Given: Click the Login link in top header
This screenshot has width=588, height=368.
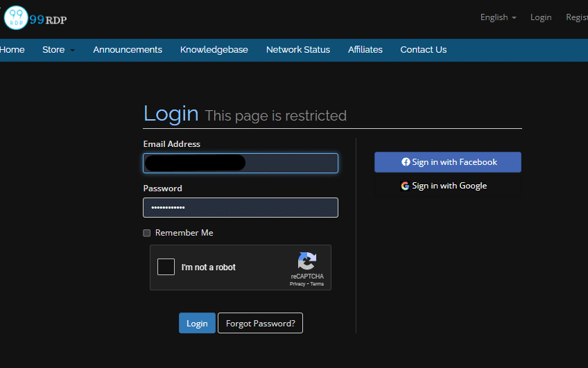Looking at the screenshot, I should pyautogui.click(x=541, y=17).
